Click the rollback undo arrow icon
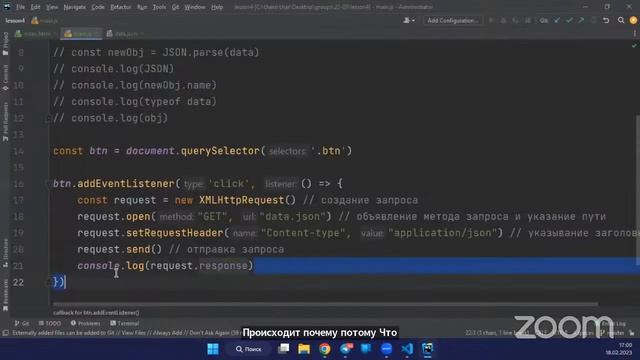This screenshot has height=360, width=640. click(x=606, y=20)
